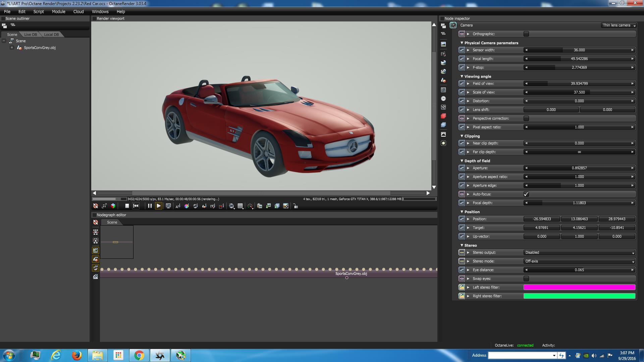Click the copy render to clipboard icon

(260, 206)
